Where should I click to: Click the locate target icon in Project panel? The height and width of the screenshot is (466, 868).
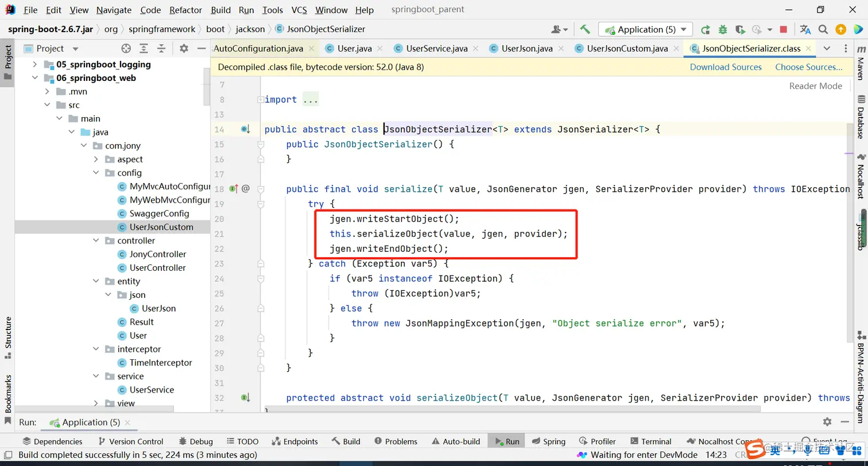click(x=126, y=48)
